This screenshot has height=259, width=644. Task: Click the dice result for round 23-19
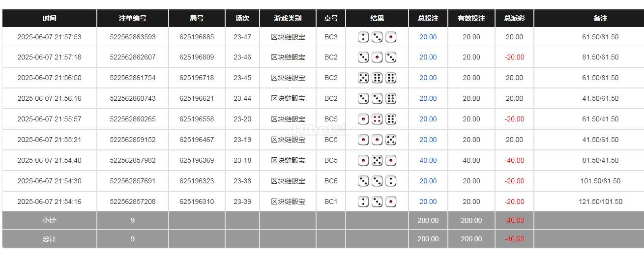tap(377, 140)
